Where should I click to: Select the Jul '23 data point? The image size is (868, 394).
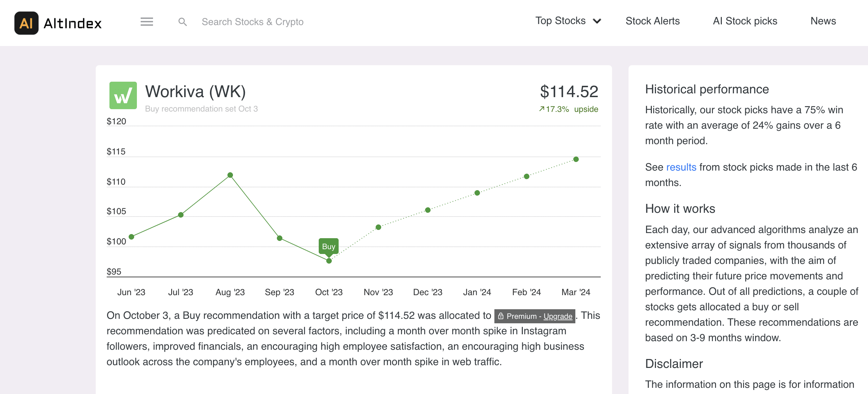click(x=181, y=215)
